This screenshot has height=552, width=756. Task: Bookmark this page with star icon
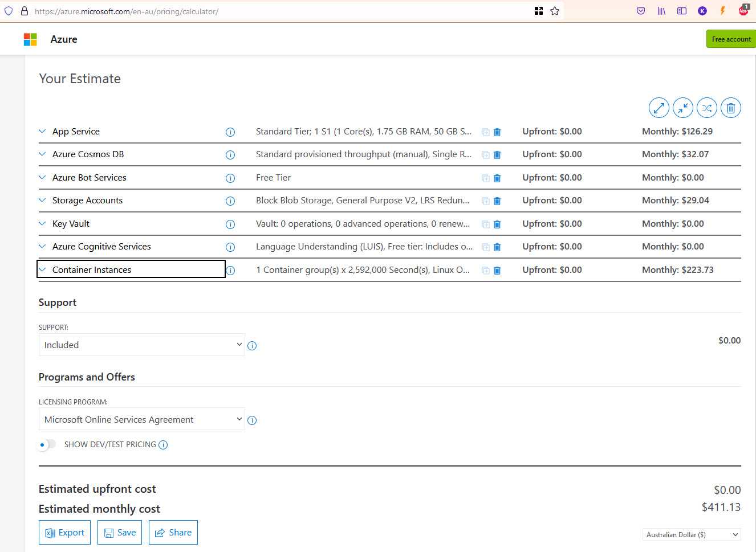555,11
